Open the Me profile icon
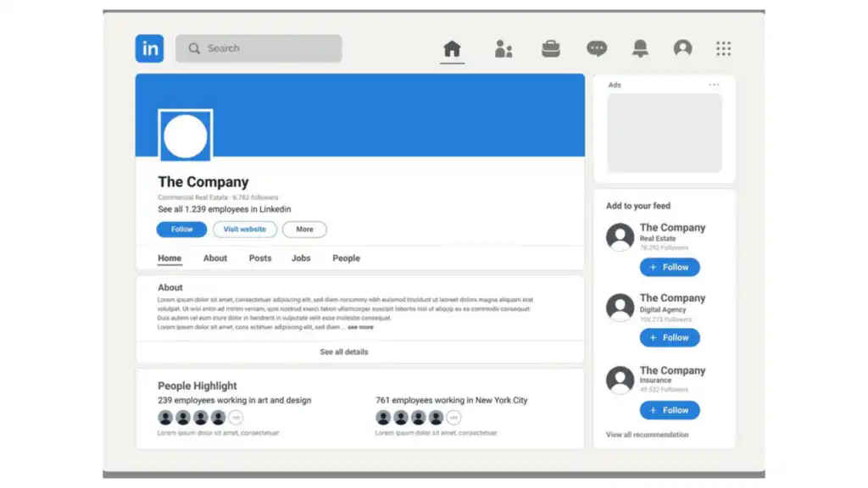868x488 pixels. coord(683,47)
